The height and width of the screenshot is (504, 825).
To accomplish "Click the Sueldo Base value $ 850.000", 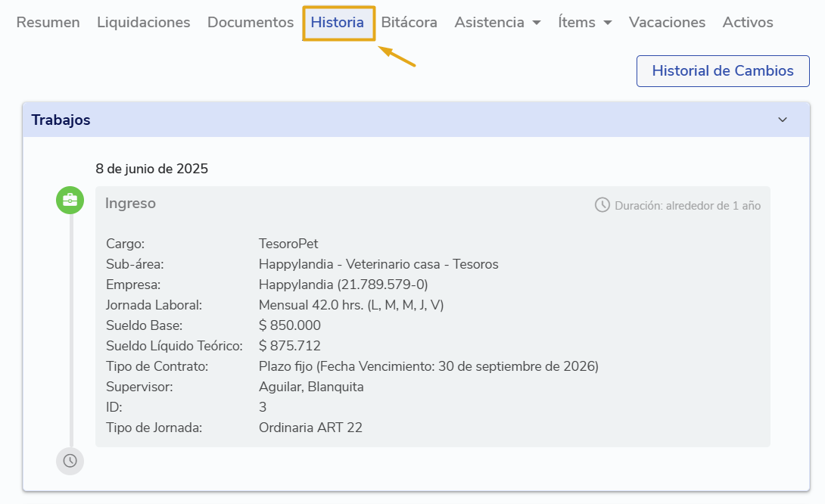I will 289,325.
